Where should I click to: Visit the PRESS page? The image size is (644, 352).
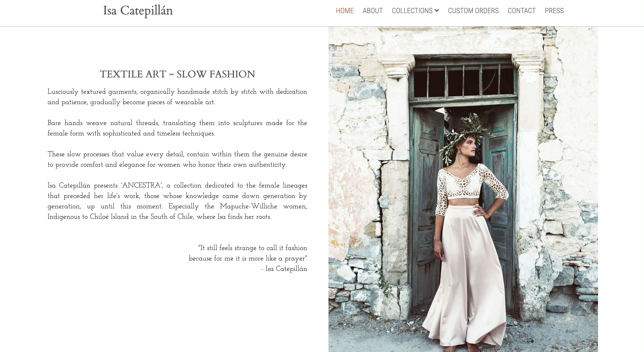[x=554, y=11]
